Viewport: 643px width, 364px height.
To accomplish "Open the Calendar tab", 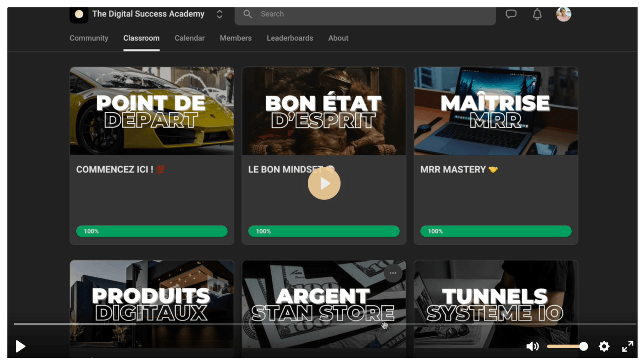I will (x=189, y=38).
